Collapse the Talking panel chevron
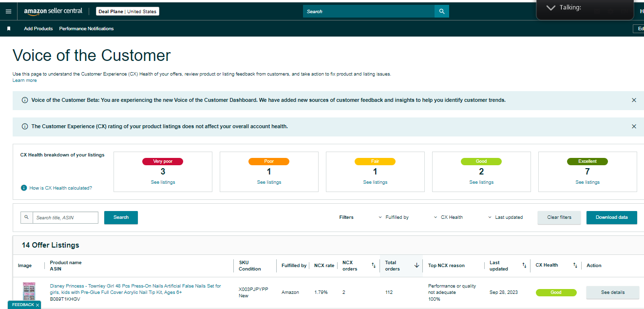Screen dimensions: 644x309 point(551,8)
